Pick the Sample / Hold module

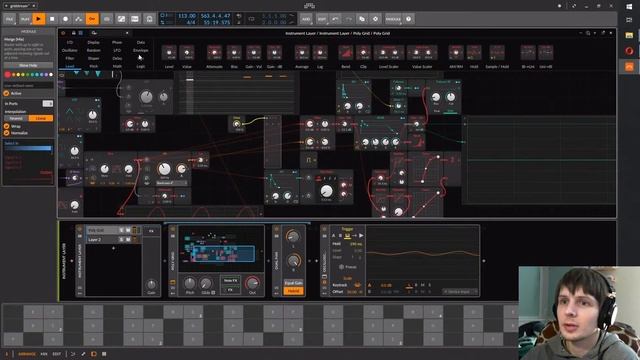[x=497, y=56]
